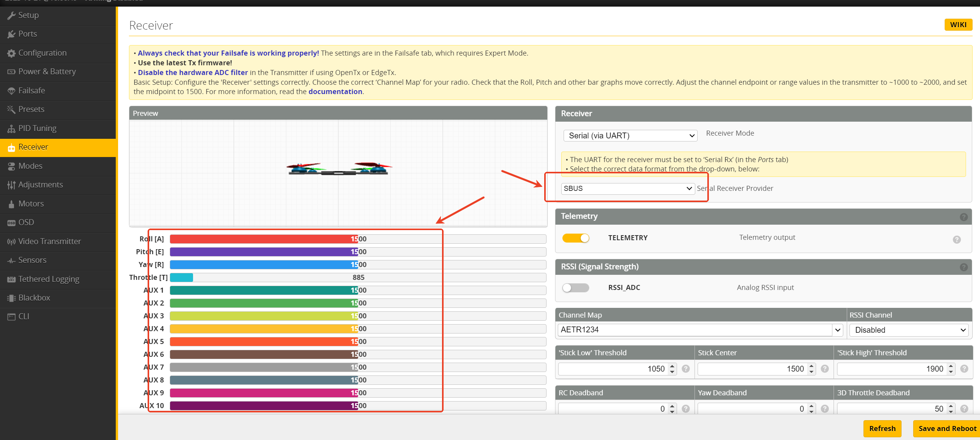This screenshot has height=440, width=980.
Task: Click the Configuration gear icon
Action: 11,53
